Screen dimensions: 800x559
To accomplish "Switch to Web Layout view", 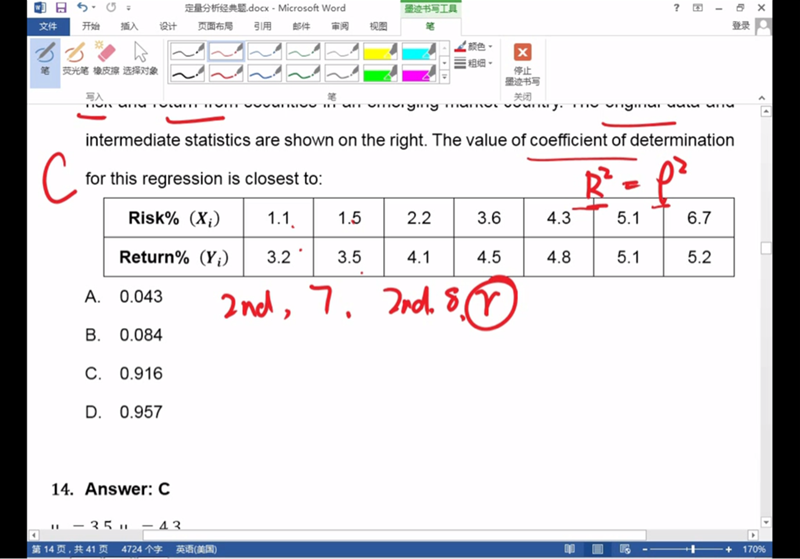I will coord(624,549).
